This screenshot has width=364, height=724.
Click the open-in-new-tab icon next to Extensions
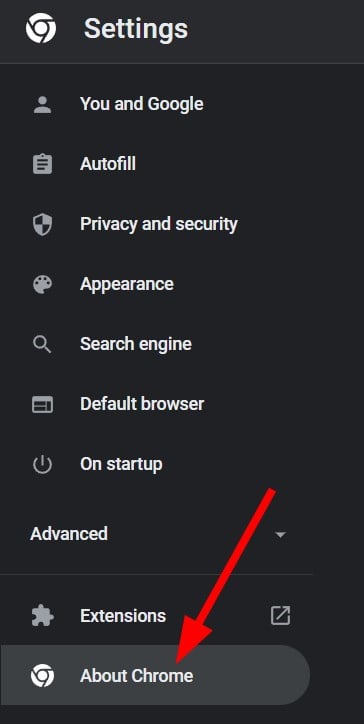280,616
